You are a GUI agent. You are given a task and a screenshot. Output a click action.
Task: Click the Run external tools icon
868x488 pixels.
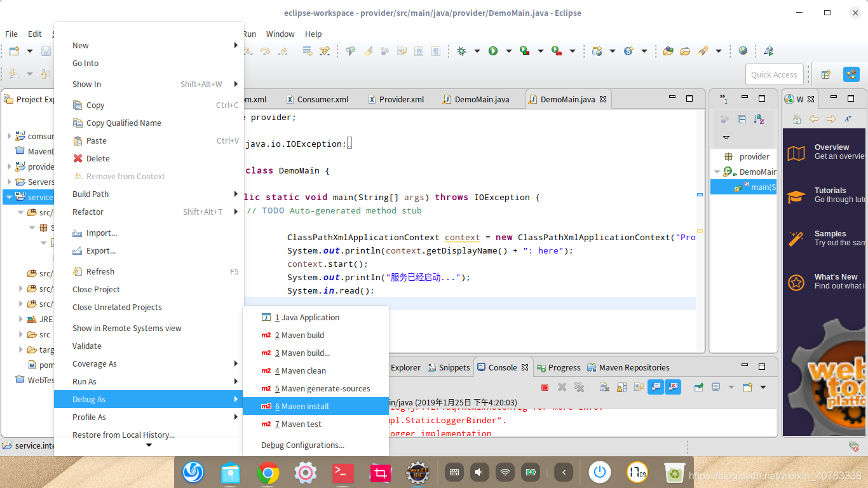[556, 51]
